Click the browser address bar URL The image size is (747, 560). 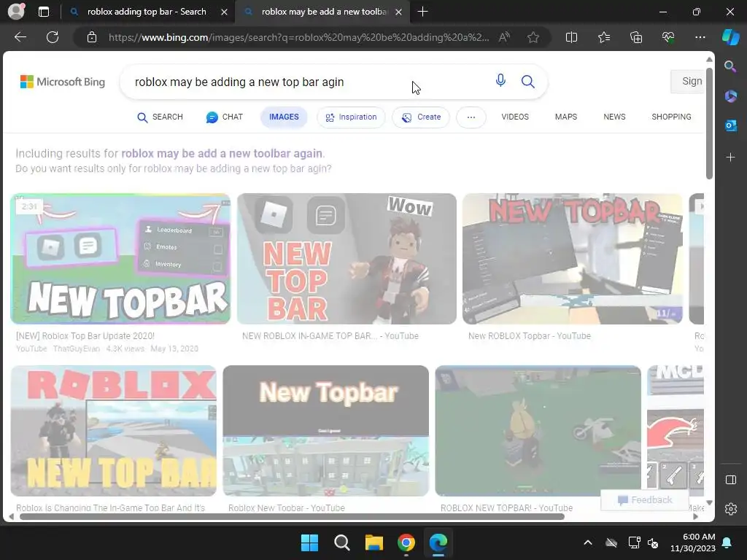click(298, 37)
